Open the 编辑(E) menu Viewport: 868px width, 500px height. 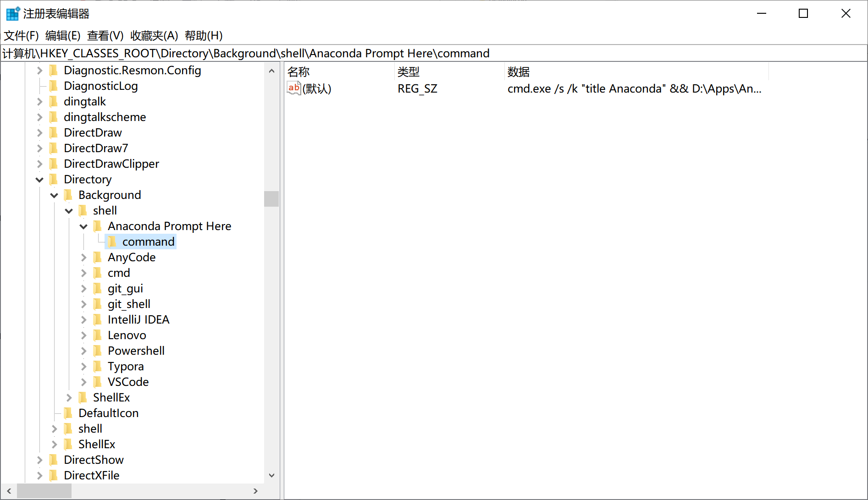63,36
